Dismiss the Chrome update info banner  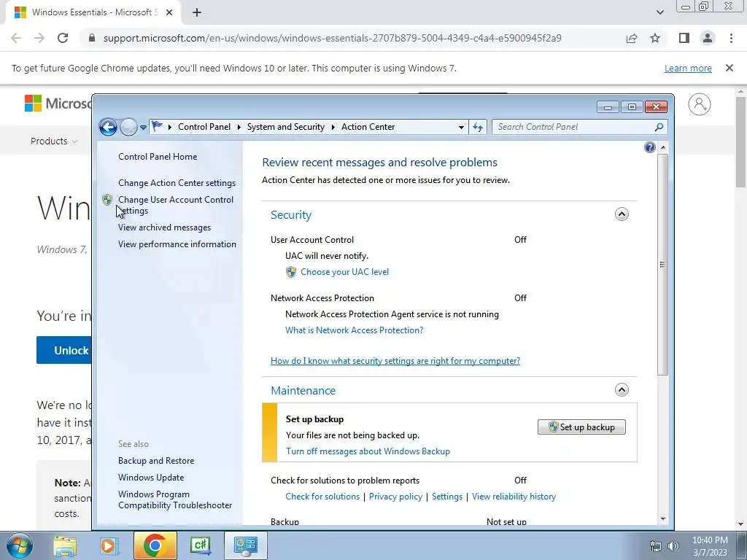tap(729, 68)
